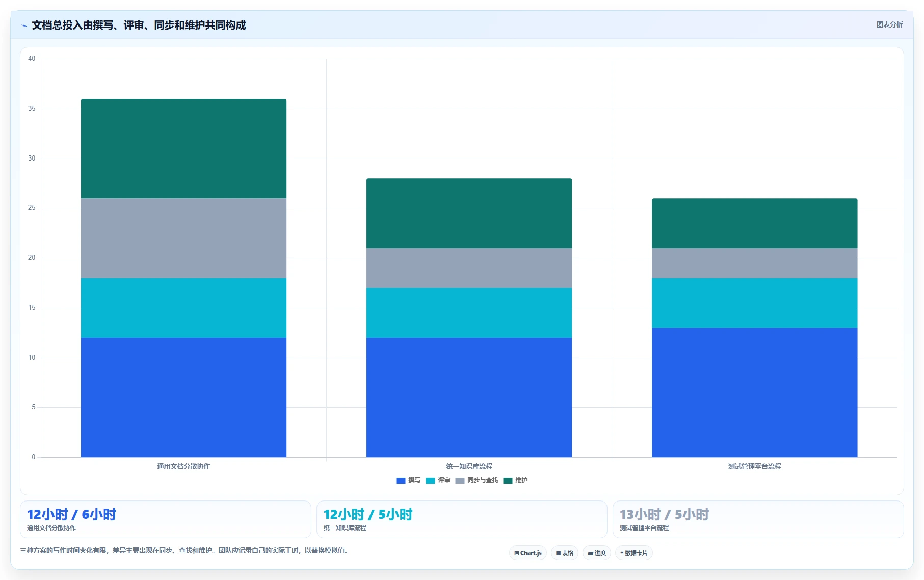Viewport: 924px width, 580px height.
Task: Click the 评审 segment of 统一知识库流程 bar
Action: pos(469,313)
